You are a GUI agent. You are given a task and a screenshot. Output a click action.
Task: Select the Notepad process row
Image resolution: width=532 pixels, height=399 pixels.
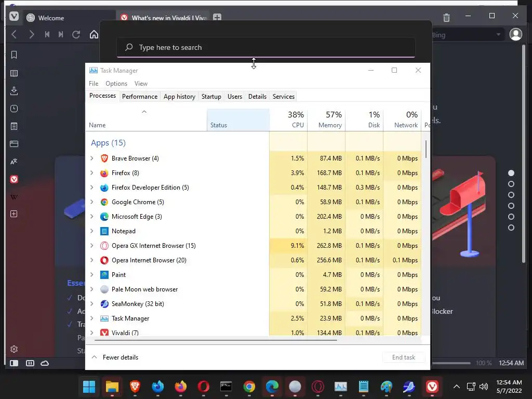253,231
